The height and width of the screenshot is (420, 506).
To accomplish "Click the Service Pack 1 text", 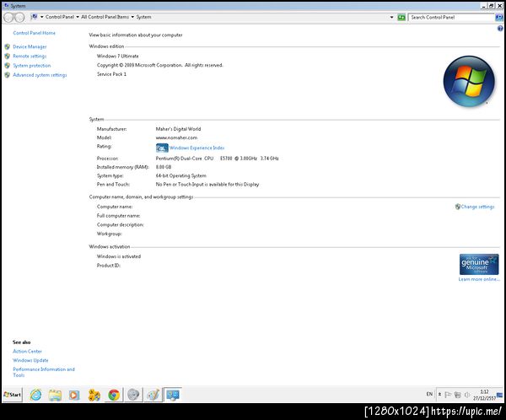I will (x=111, y=74).
